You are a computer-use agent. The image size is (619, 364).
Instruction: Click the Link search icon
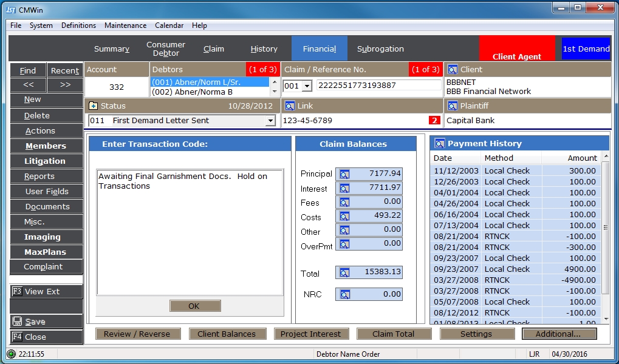coord(290,106)
